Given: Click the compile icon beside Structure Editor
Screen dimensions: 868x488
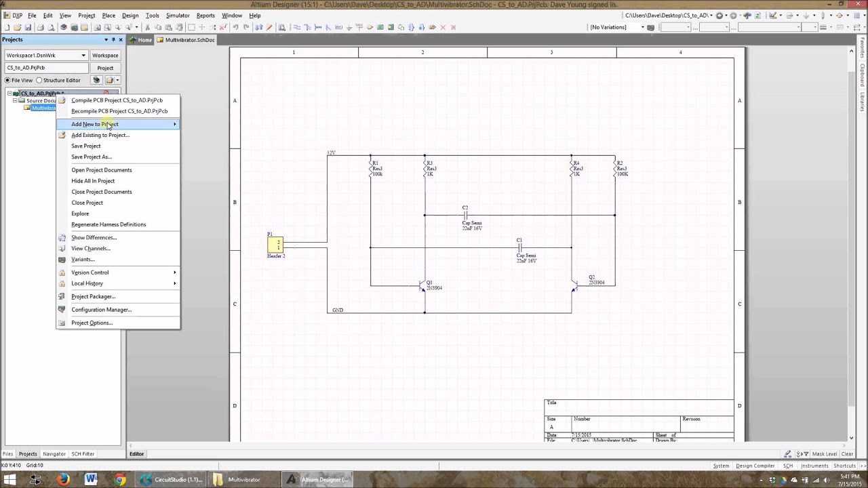Looking at the screenshot, I should [x=97, y=80].
